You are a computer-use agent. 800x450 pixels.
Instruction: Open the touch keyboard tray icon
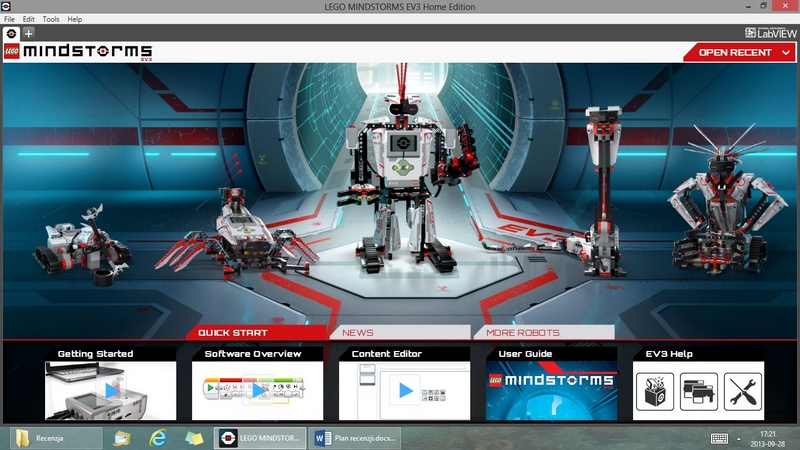[719, 438]
